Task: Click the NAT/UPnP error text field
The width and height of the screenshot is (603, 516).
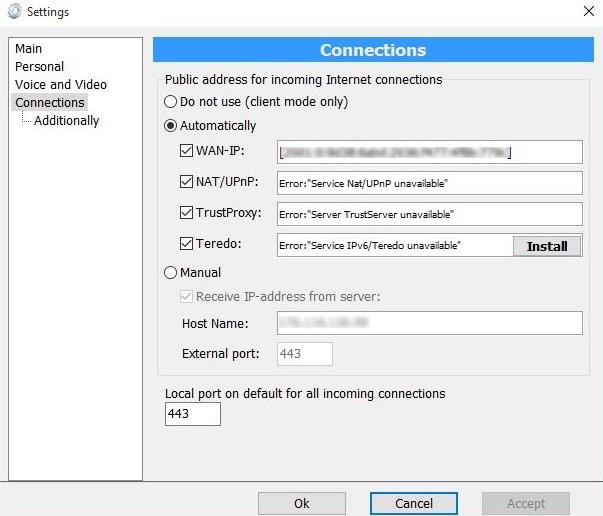Action: tap(430, 183)
